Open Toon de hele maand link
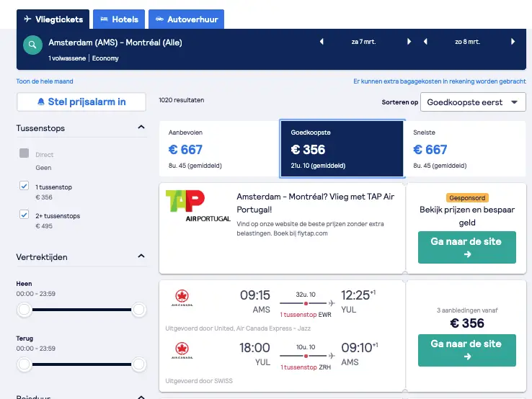This screenshot has height=399, width=532. coord(45,81)
